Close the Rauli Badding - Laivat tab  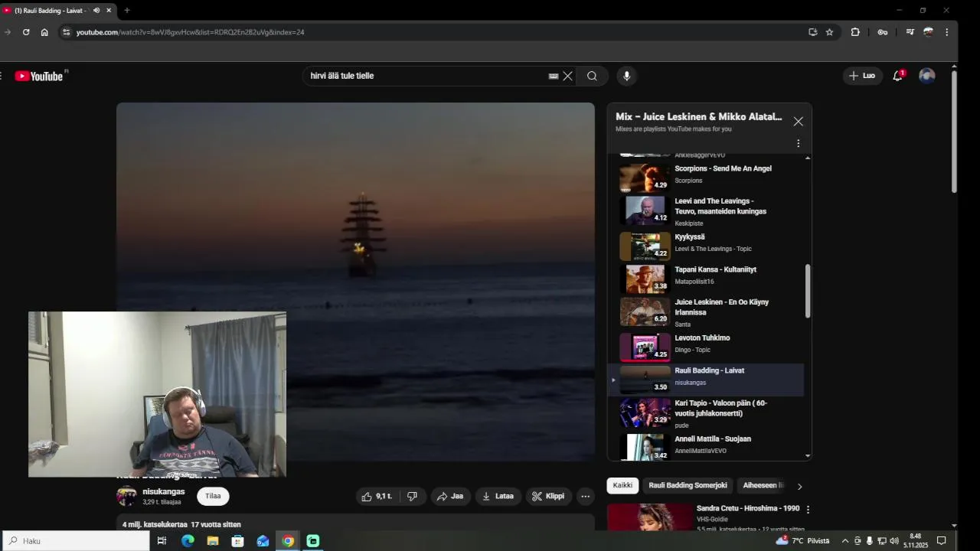pos(109,11)
